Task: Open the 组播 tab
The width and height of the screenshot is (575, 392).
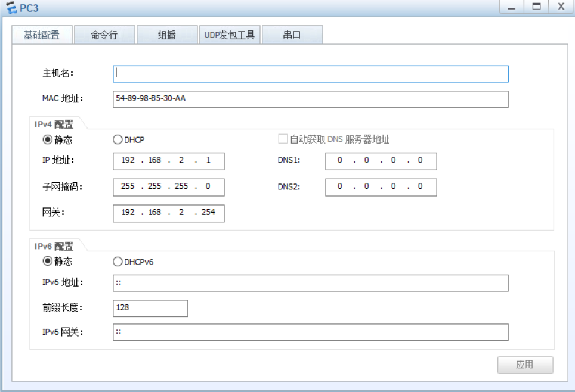Action: click(x=167, y=35)
